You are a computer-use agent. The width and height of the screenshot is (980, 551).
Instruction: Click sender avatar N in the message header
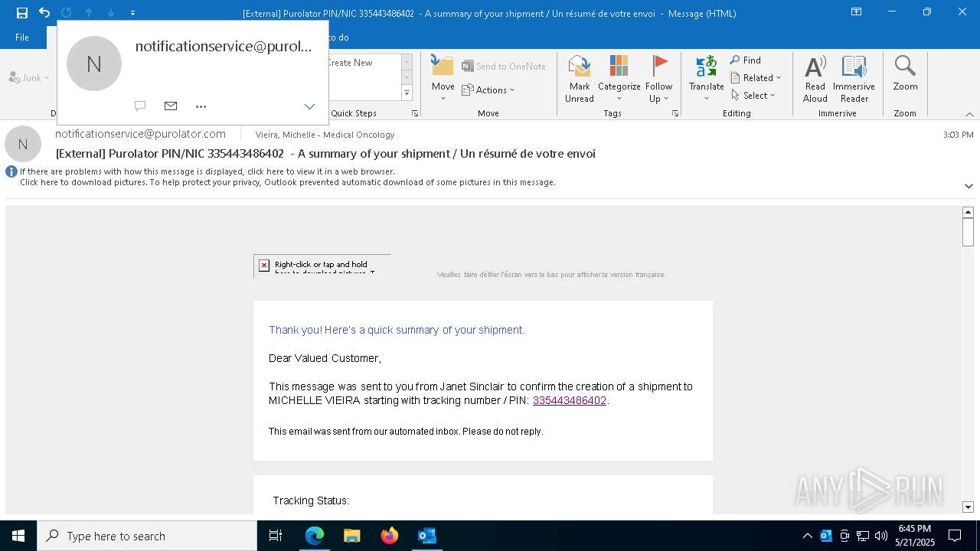pyautogui.click(x=23, y=144)
